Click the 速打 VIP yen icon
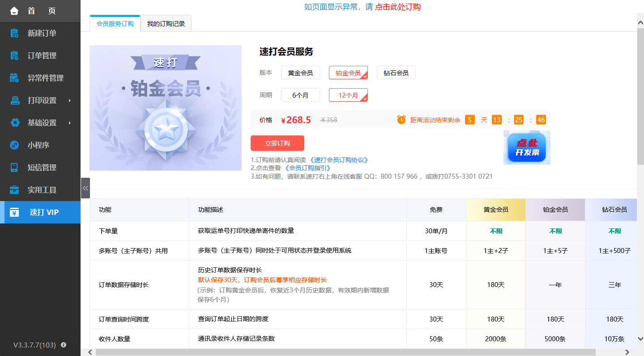The image size is (644, 356). 14,212
